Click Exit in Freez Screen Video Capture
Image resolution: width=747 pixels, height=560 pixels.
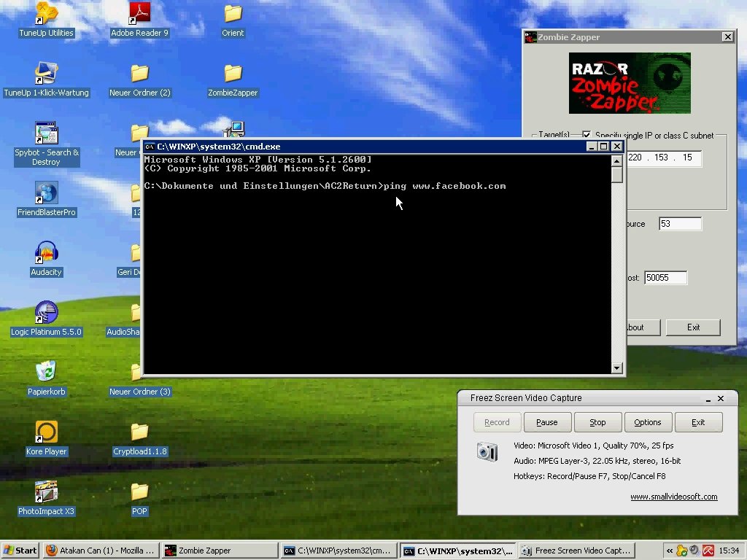[698, 422]
